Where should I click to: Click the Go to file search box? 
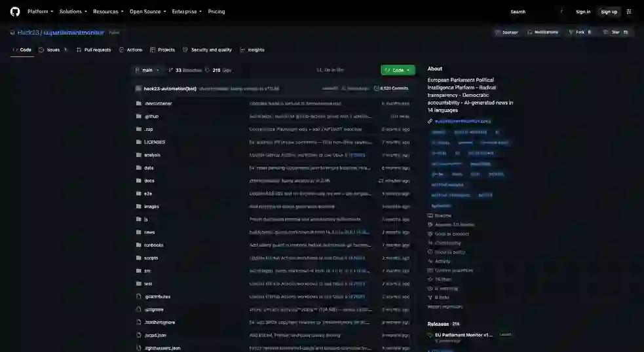pos(345,70)
